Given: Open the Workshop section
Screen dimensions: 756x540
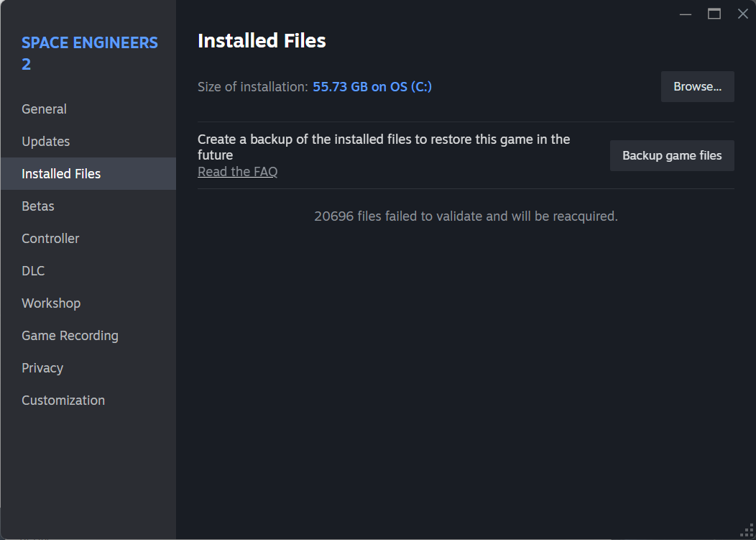Looking at the screenshot, I should [51, 303].
